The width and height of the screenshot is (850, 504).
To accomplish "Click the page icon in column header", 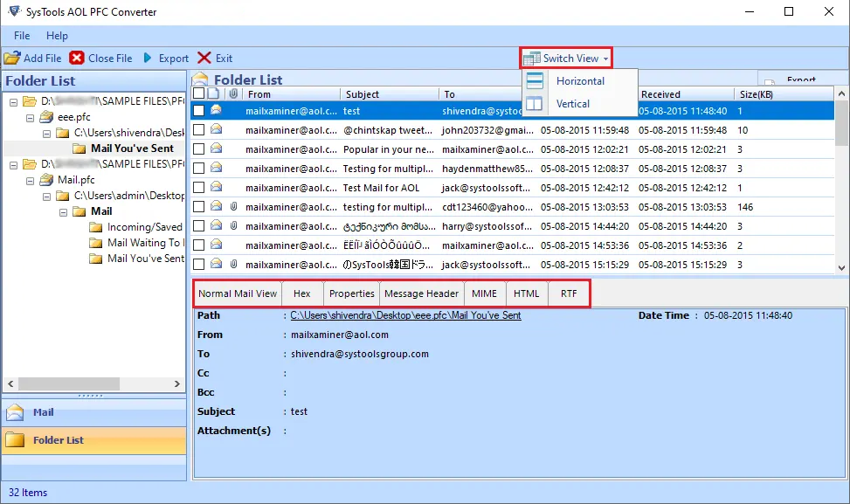I will 213,93.
